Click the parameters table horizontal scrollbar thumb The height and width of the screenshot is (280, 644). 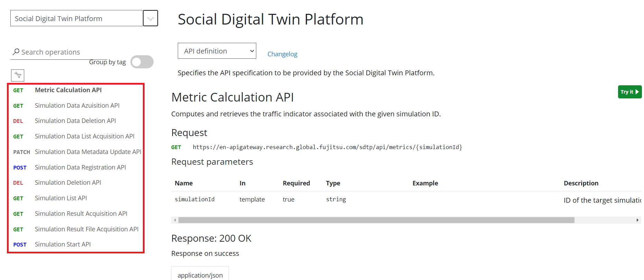(376, 220)
